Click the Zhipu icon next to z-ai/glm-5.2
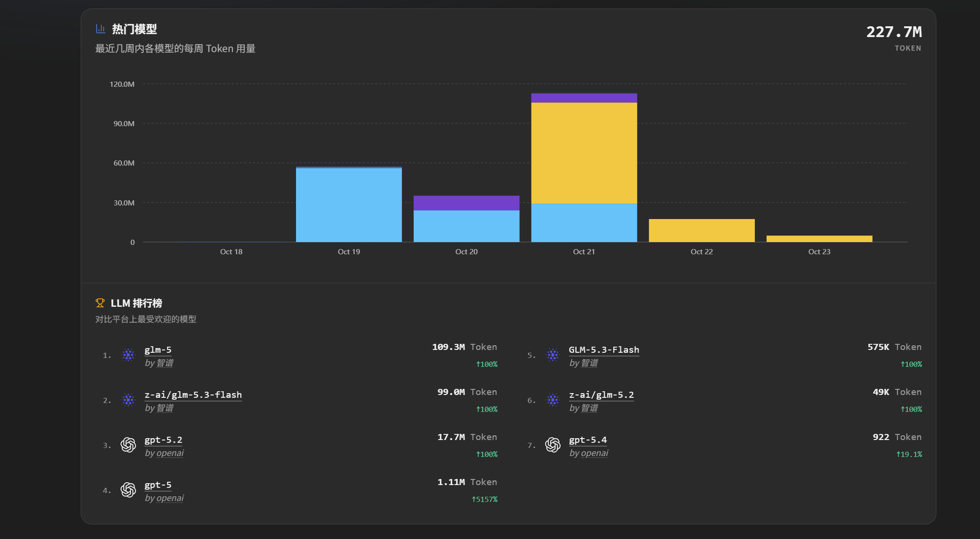 point(553,400)
